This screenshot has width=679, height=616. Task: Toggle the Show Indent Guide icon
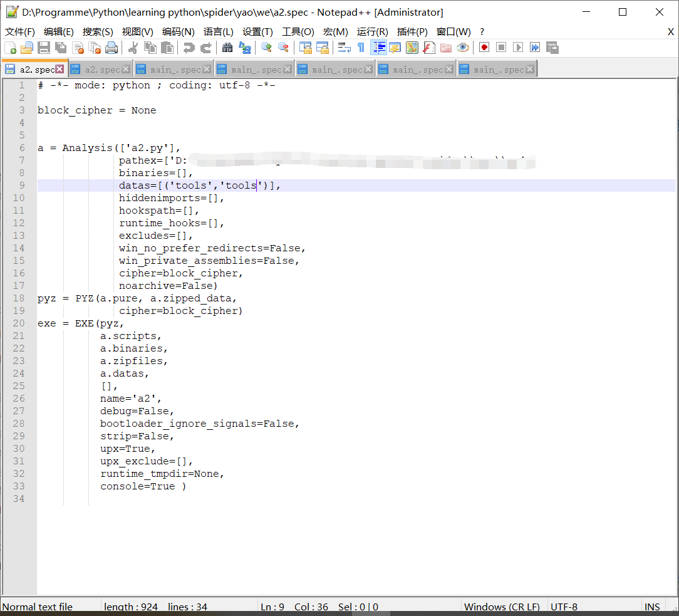coord(378,48)
